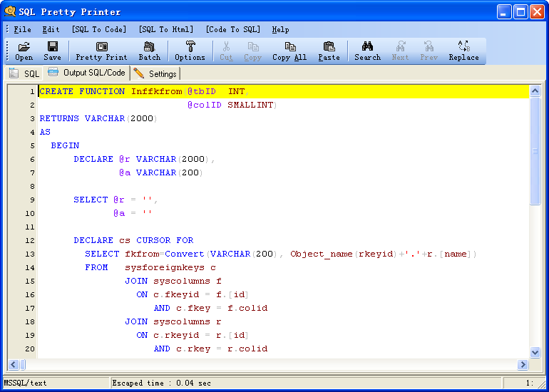
Task: Click the Escaped time status message
Action: 161,383
